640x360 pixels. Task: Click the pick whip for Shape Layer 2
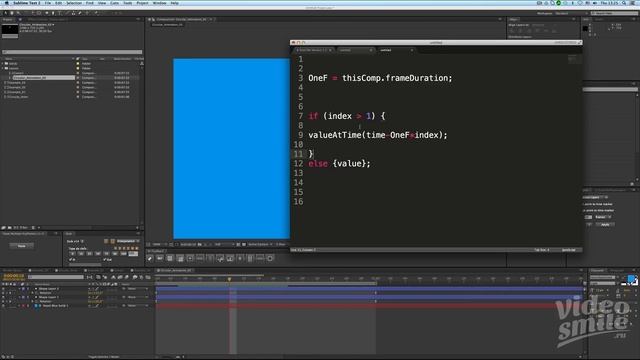[124, 289]
